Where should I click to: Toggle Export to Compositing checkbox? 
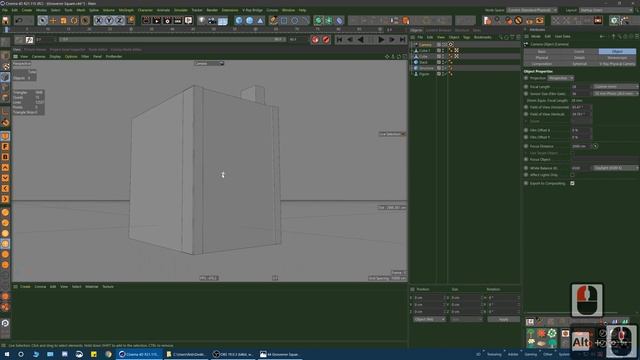572,183
